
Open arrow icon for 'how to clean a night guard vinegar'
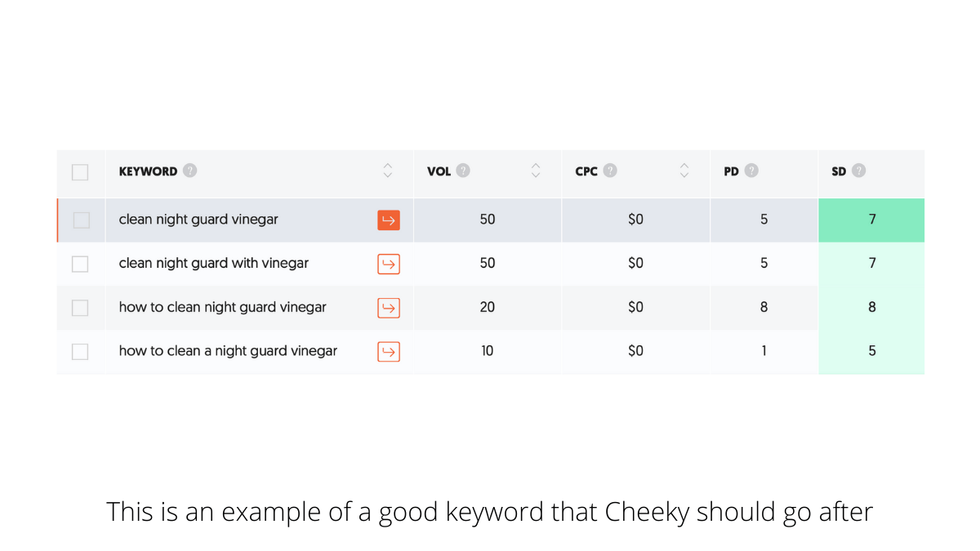pos(389,352)
